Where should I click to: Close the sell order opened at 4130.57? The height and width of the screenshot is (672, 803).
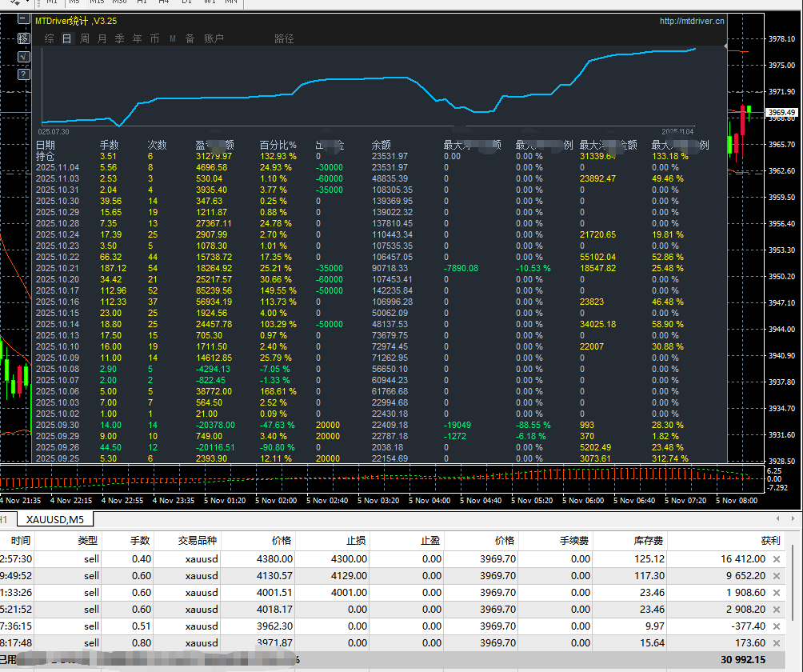(x=776, y=576)
